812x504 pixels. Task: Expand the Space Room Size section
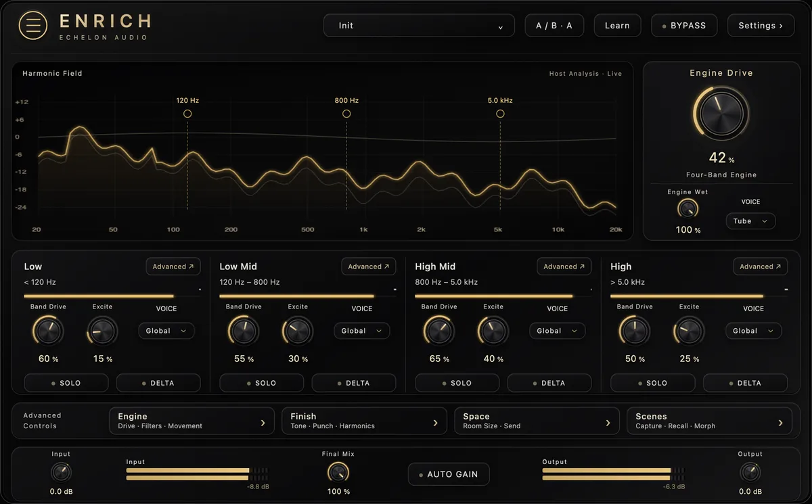(x=537, y=421)
